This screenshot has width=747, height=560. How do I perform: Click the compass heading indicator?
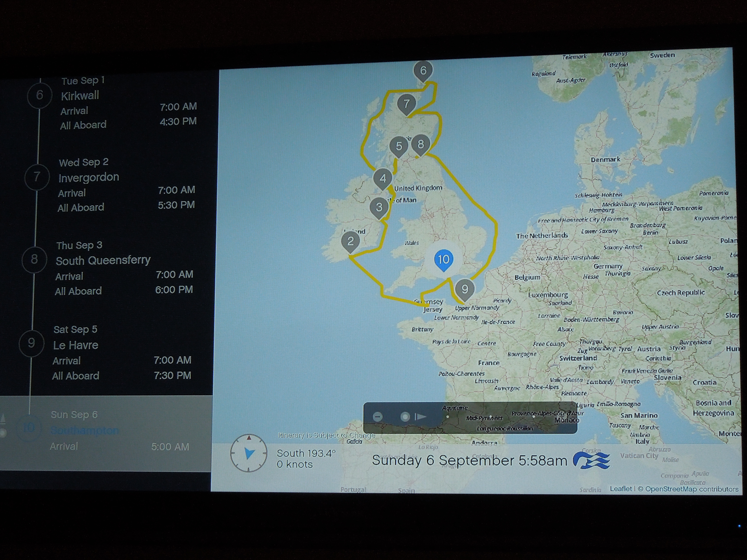(249, 453)
